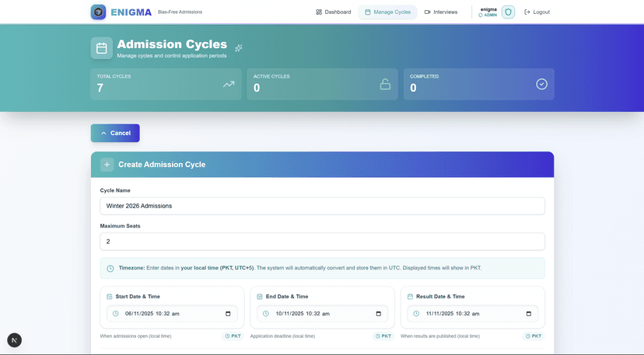The image size is (644, 355).
Task: Click the unlock icon in Active Cycles card
Action: click(385, 84)
